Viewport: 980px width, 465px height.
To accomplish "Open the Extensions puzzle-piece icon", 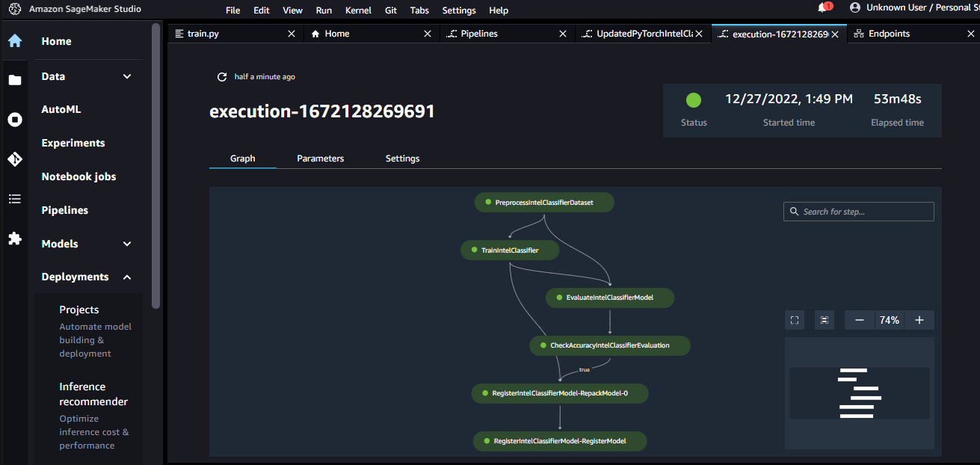I will pos(15,238).
